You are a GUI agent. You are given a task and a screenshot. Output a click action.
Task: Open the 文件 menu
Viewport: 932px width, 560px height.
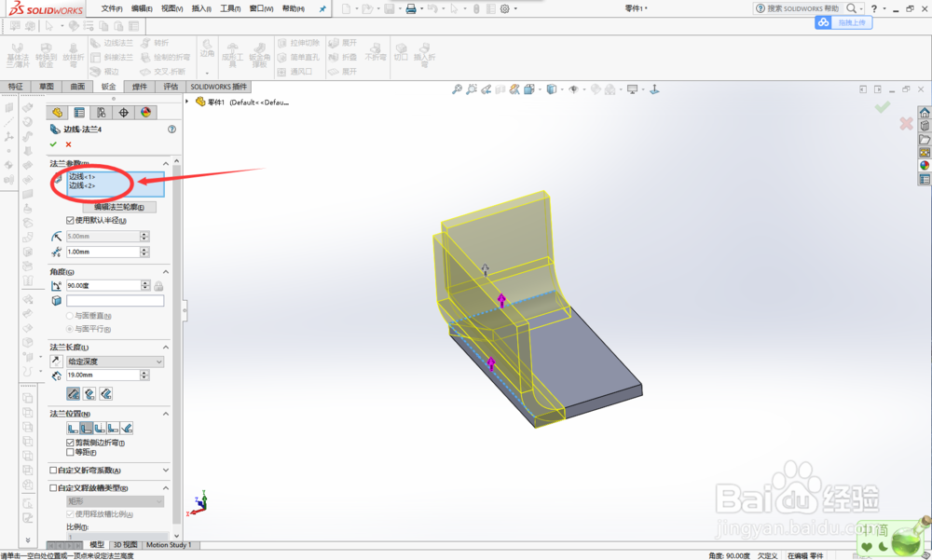pos(112,8)
